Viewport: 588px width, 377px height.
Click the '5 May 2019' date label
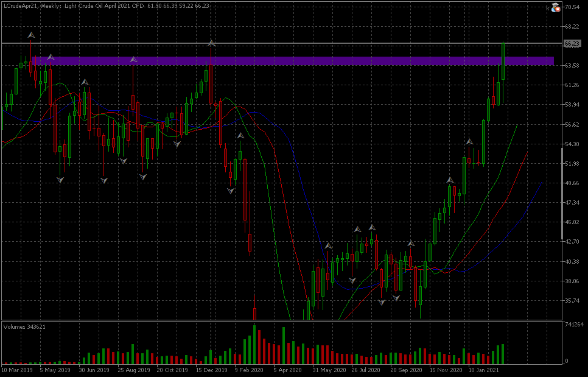pos(55,370)
